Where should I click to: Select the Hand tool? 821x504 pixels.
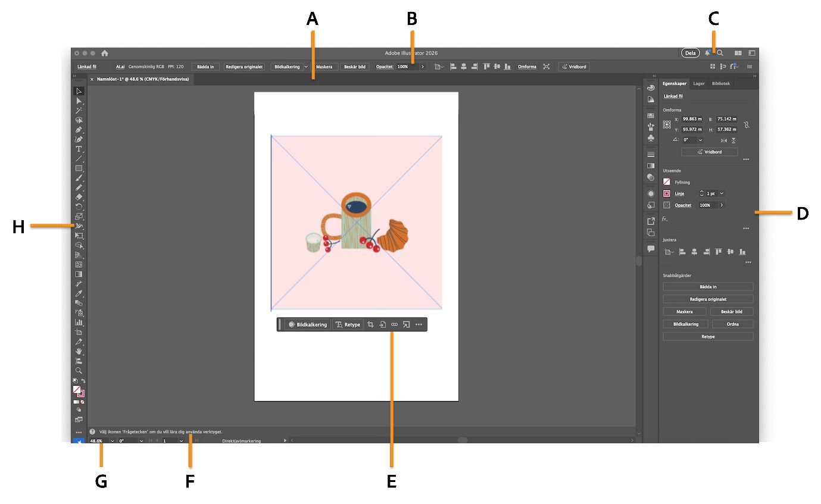pyautogui.click(x=79, y=351)
